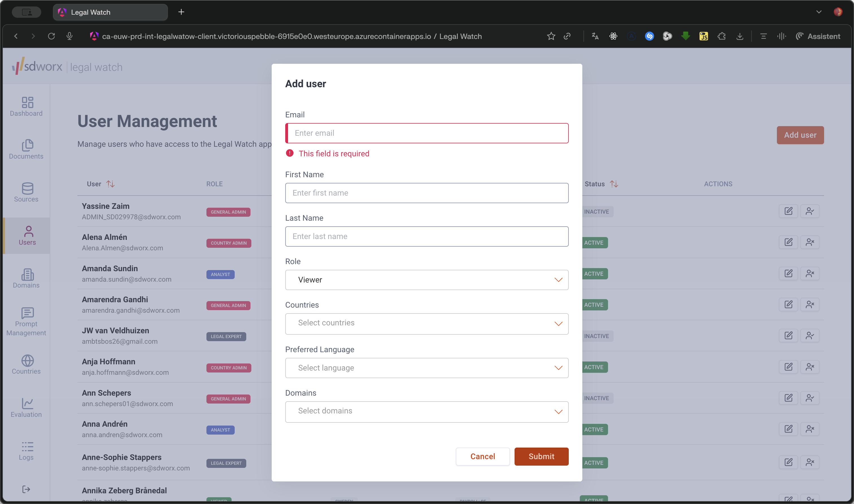Click the browser address bar URL
The width and height of the screenshot is (854, 504).
291,36
